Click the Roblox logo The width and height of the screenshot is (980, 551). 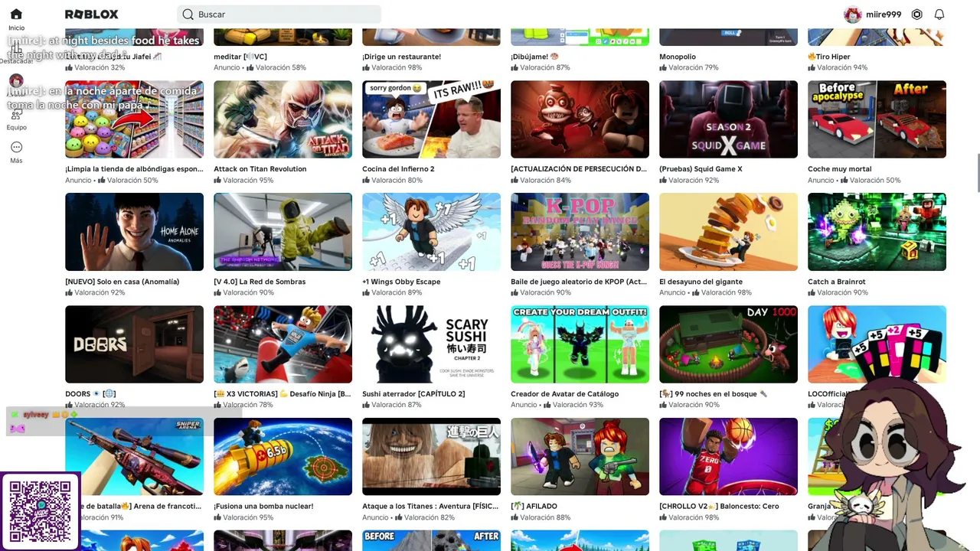(x=91, y=15)
